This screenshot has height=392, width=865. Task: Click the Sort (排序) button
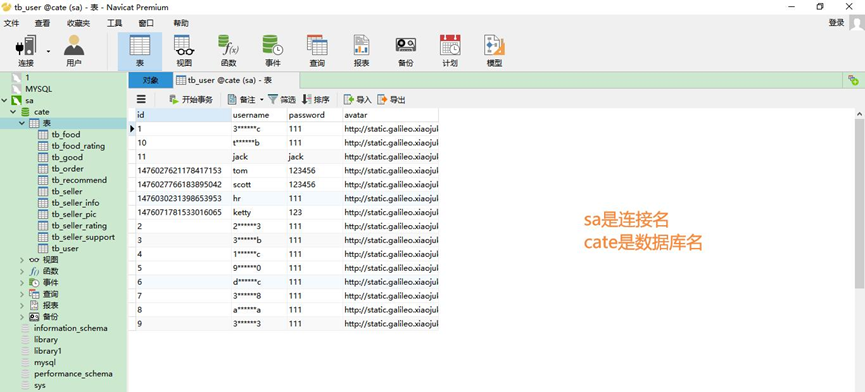pos(316,100)
